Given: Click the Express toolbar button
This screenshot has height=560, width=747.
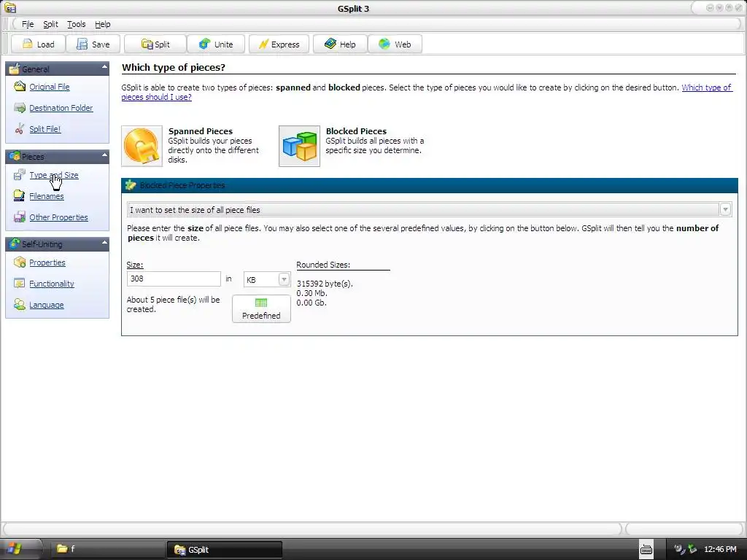Looking at the screenshot, I should (x=279, y=44).
